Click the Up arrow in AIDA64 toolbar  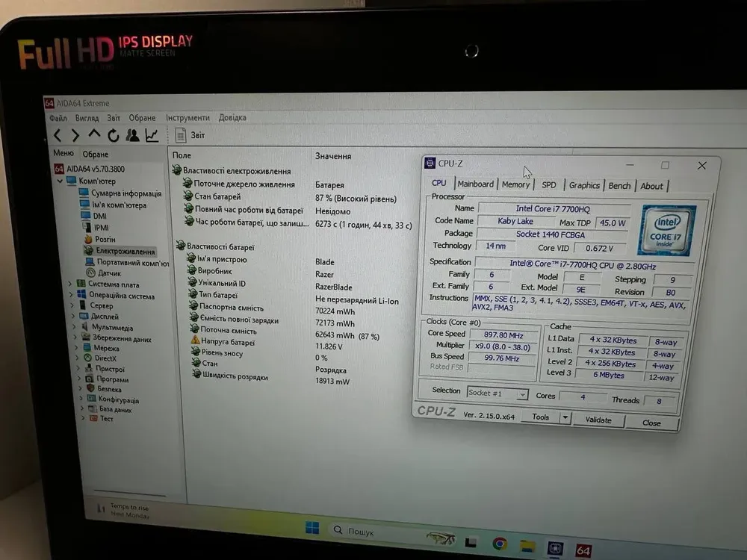(x=94, y=134)
